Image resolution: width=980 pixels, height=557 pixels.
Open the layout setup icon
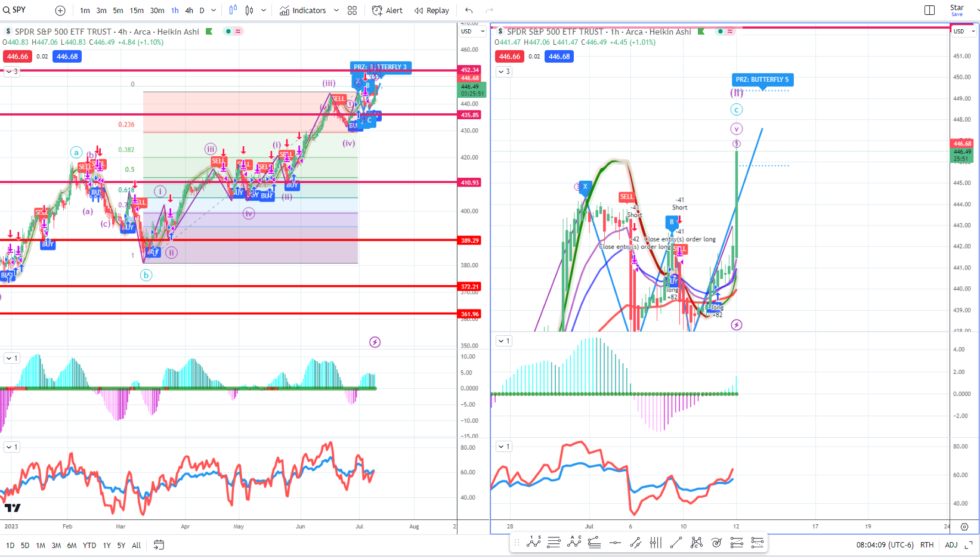929,10
